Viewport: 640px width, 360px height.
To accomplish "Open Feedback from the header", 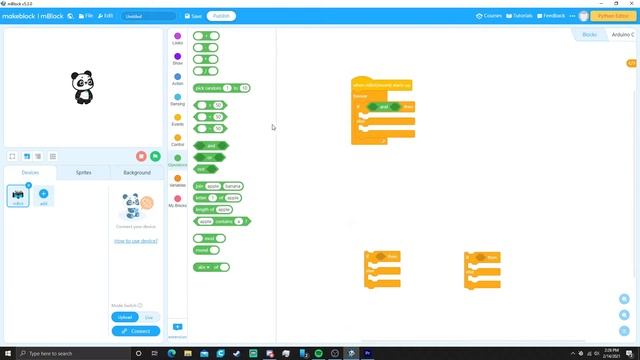I will [x=551, y=16].
